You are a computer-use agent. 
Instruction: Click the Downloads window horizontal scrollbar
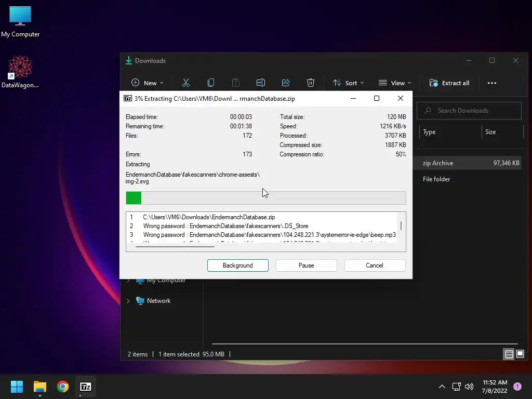pos(364,344)
